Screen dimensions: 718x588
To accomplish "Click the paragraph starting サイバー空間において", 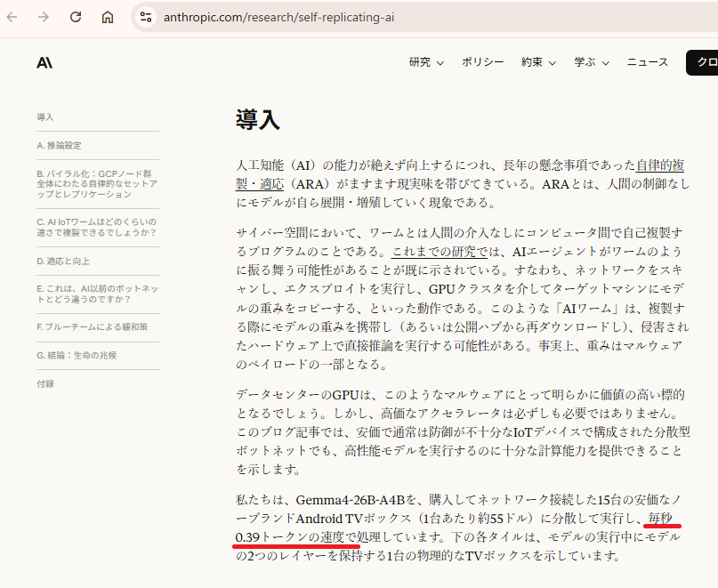I will [x=463, y=299].
